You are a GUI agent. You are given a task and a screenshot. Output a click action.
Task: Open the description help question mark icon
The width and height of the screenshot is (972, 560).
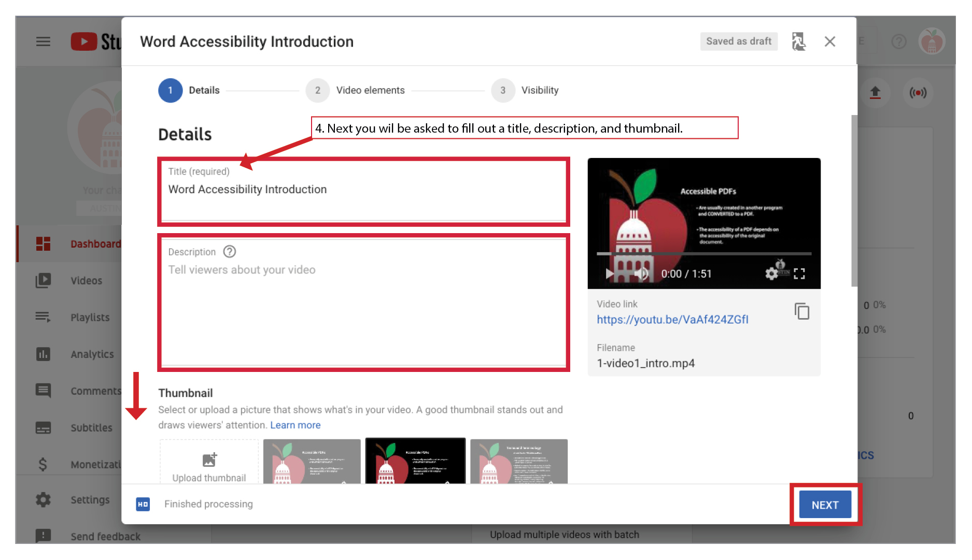(x=229, y=252)
